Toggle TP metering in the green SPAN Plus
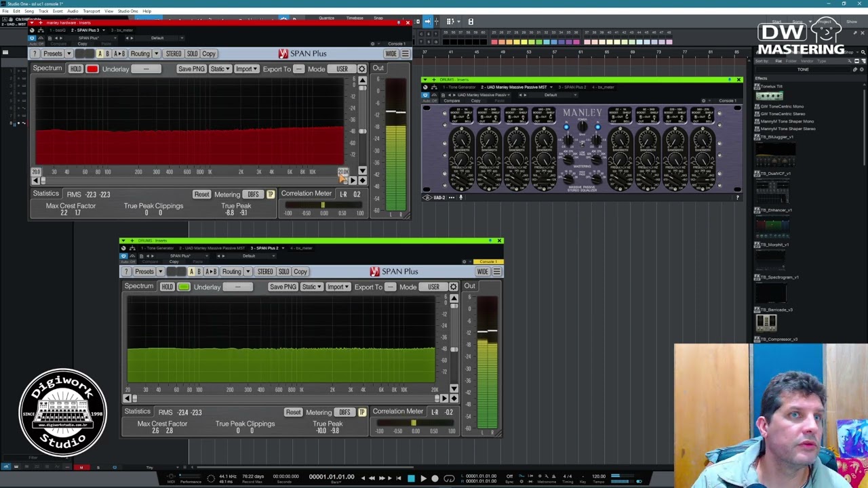 pos(361,413)
